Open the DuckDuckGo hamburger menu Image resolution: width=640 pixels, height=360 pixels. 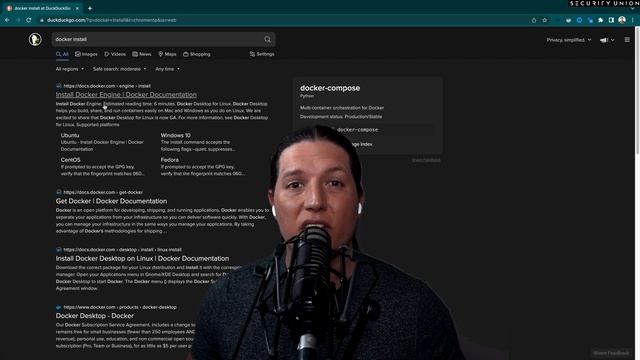pyautogui.click(x=627, y=40)
